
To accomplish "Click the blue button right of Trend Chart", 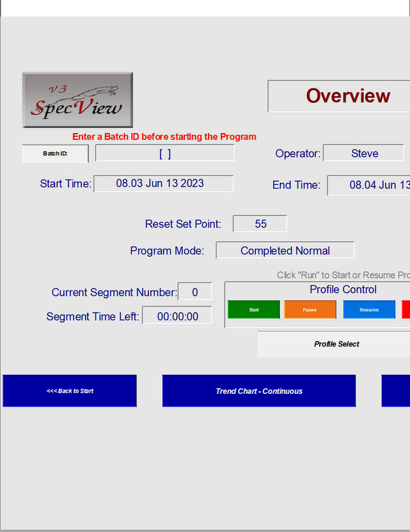I will coord(396,391).
